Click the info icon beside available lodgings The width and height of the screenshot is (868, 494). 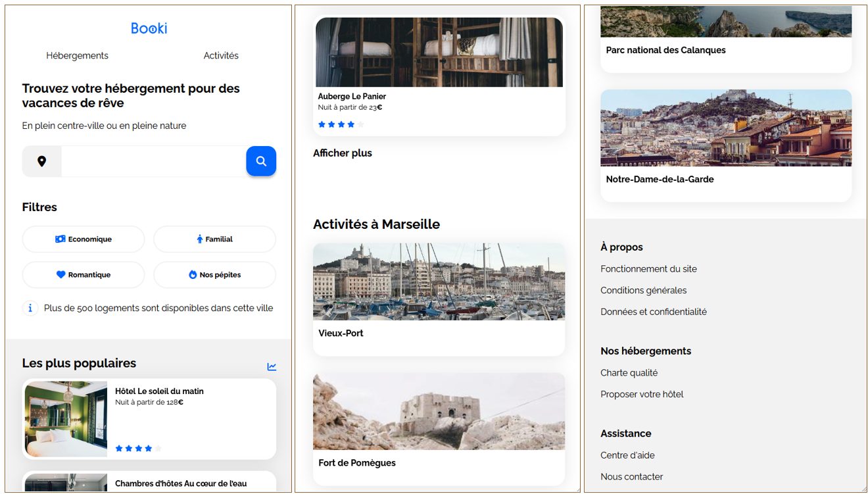tap(30, 308)
